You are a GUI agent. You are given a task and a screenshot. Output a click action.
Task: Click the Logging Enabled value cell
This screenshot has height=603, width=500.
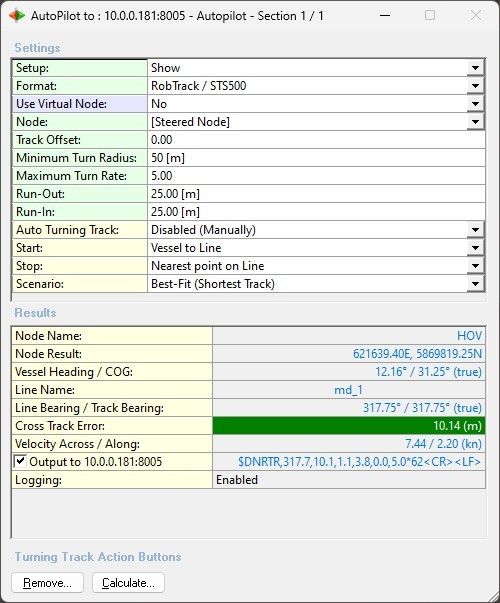[349, 480]
